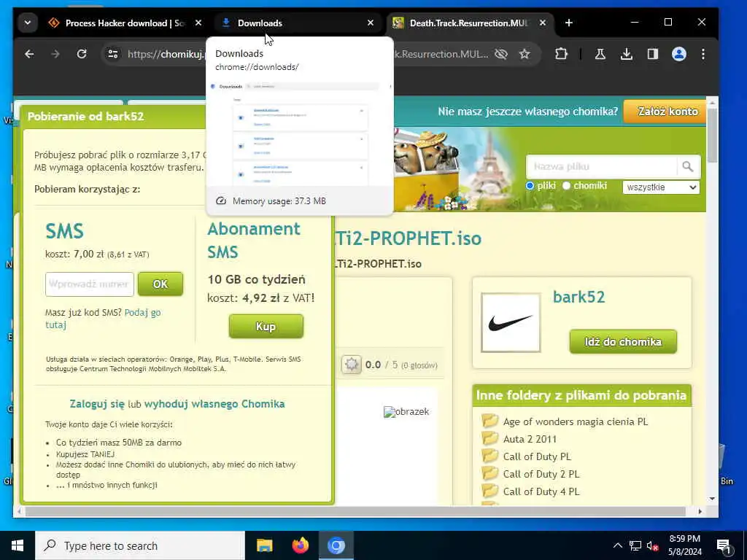Click the Auta 2 2011 folder icon
Screen dimensions: 747x560
coord(489,438)
